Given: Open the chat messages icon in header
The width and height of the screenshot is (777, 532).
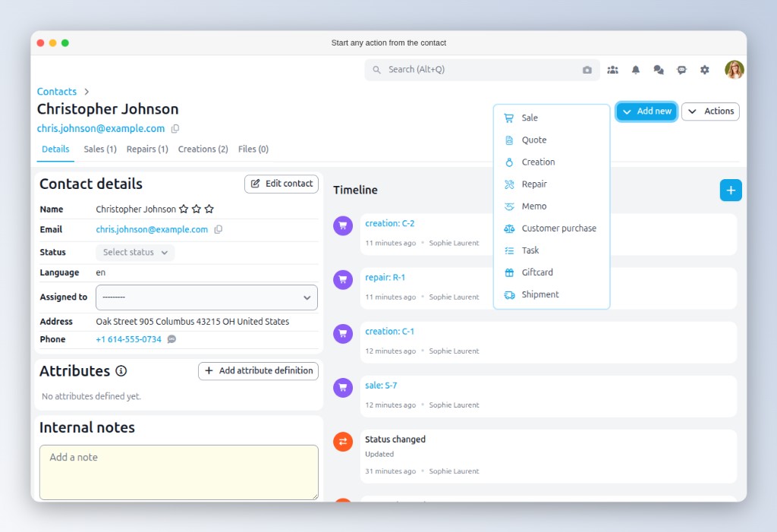Looking at the screenshot, I should point(659,70).
